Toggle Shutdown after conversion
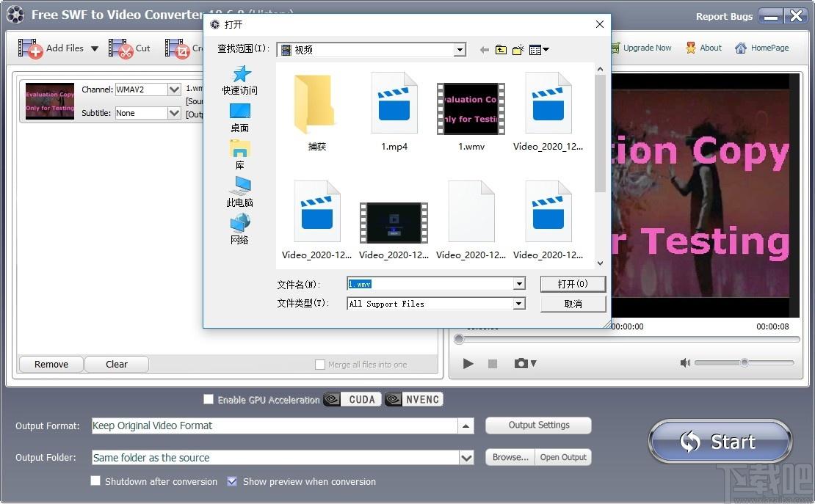The width and height of the screenshot is (815, 504). tap(95, 481)
